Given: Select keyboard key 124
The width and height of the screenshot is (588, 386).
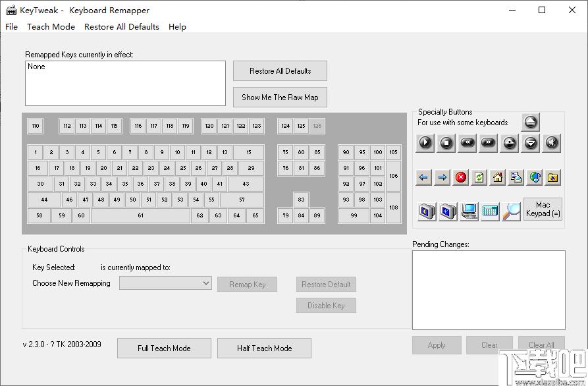Looking at the screenshot, I should (x=285, y=126).
